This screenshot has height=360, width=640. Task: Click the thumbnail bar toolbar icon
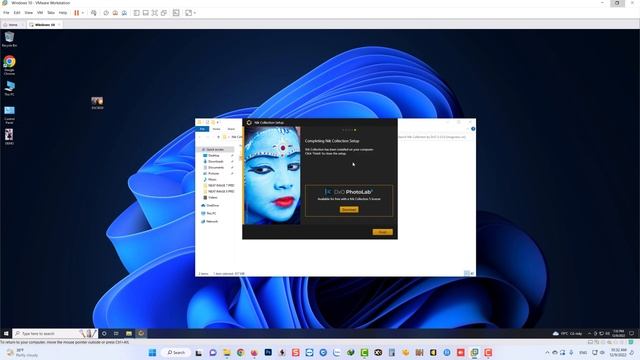click(146, 13)
